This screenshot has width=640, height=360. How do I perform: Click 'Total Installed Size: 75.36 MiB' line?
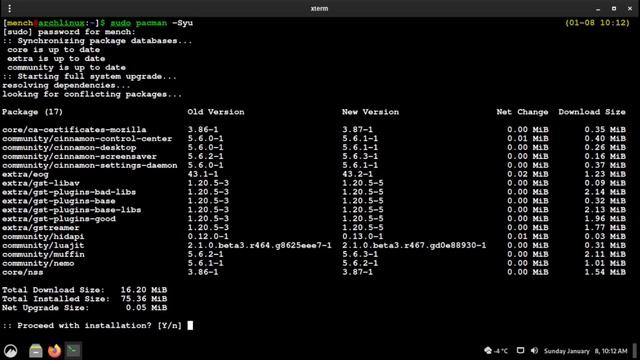pos(84,299)
